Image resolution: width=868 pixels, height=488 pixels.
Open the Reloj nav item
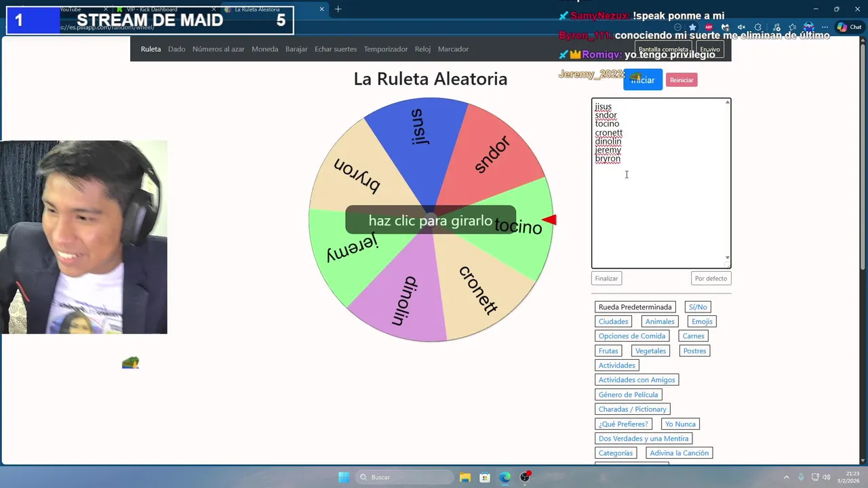click(422, 49)
